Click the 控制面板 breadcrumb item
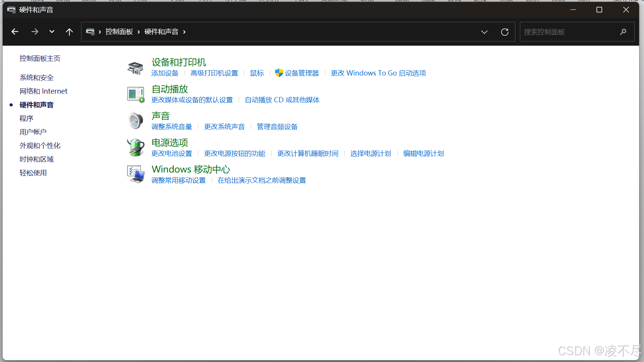The width and height of the screenshot is (644, 362). 119,32
